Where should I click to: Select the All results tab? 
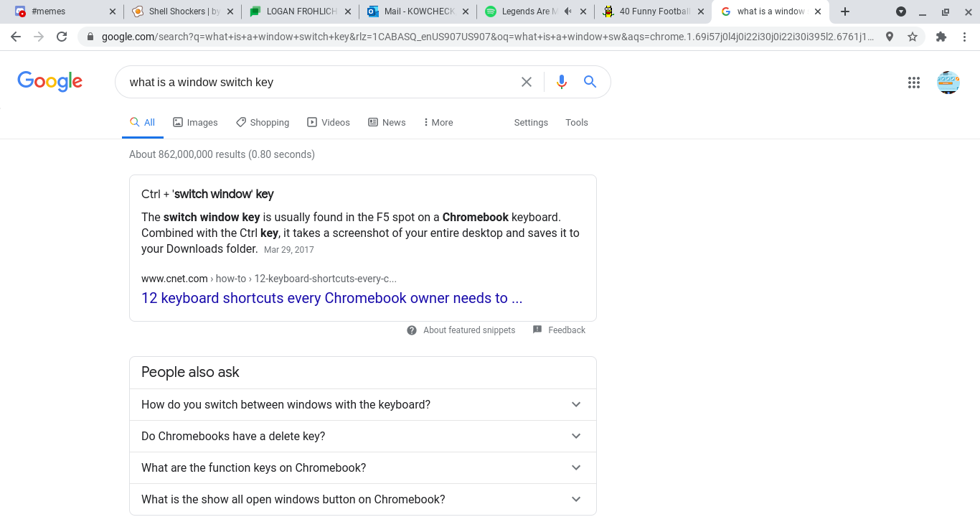tap(143, 123)
